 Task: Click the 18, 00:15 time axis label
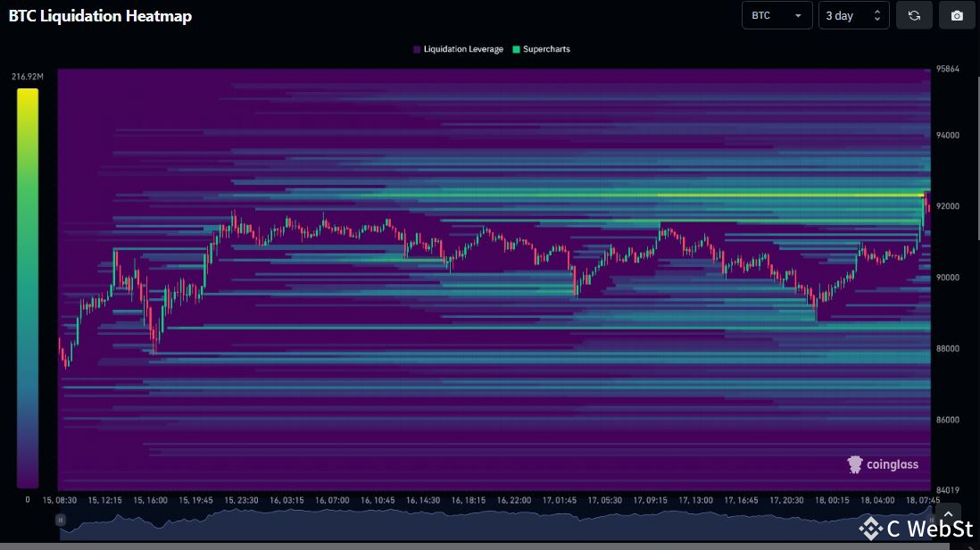[832, 501]
